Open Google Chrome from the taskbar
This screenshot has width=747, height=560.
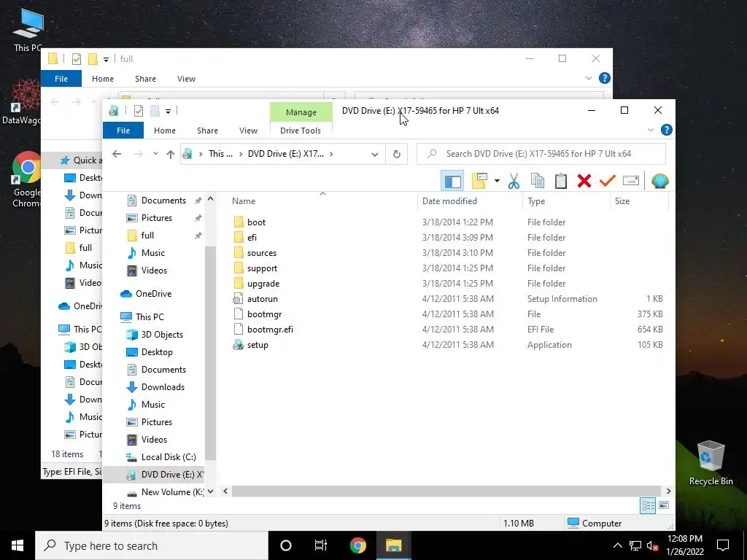pyautogui.click(x=357, y=545)
